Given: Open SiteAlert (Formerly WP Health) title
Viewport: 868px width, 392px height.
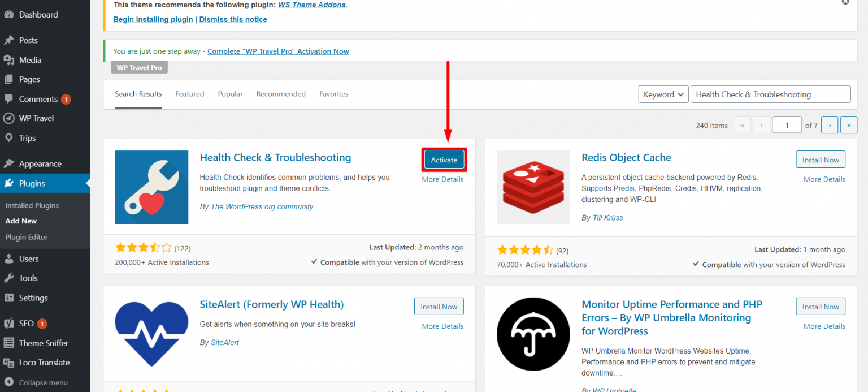Looking at the screenshot, I should pyautogui.click(x=272, y=304).
